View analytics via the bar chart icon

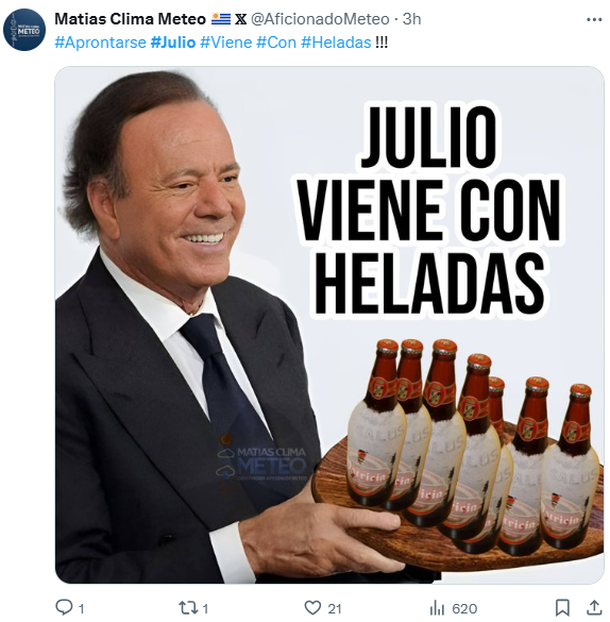pyautogui.click(x=437, y=608)
